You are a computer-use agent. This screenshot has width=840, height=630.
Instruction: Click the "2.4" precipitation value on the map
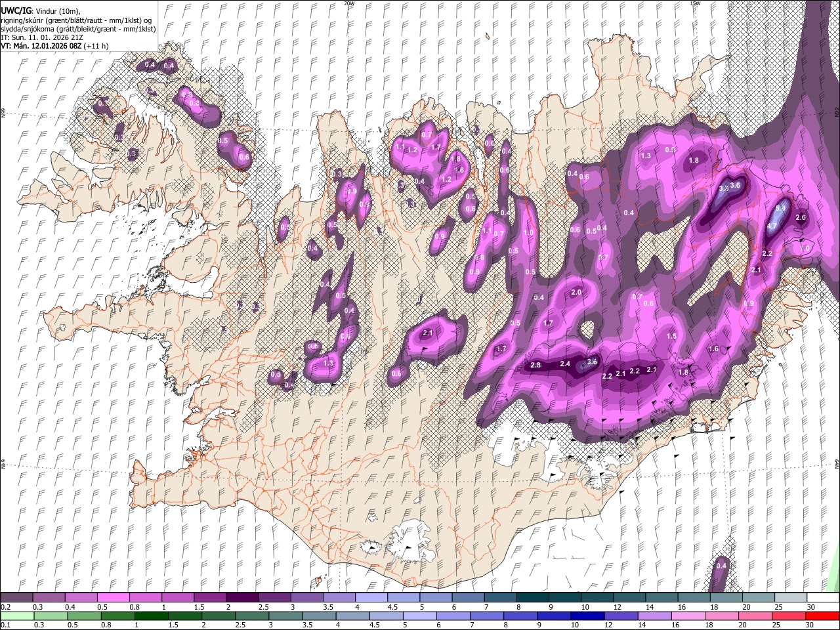565,364
